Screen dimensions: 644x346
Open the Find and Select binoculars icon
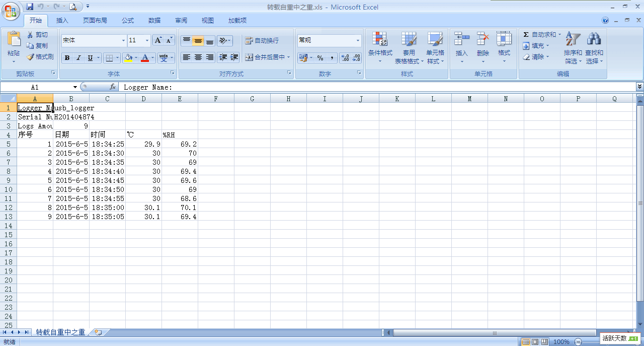tap(594, 40)
